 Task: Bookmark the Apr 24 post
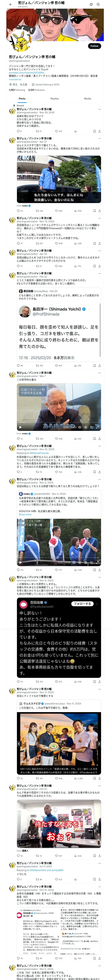tap(95, 266)
